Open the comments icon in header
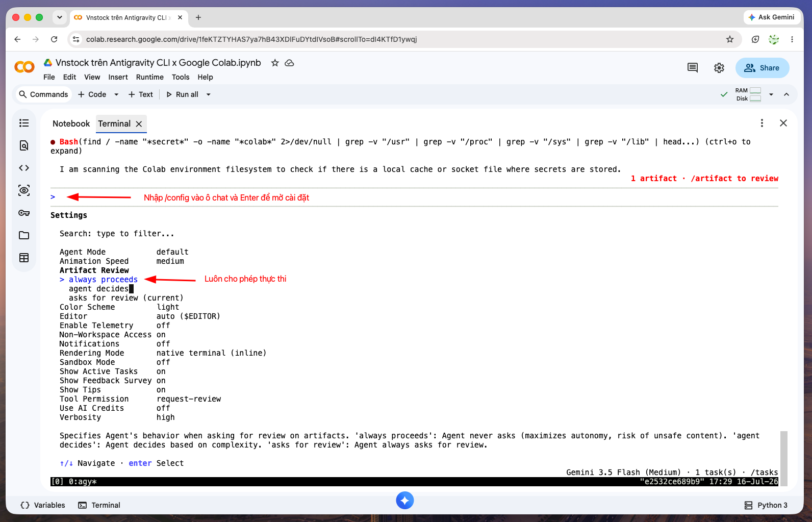 tap(693, 68)
